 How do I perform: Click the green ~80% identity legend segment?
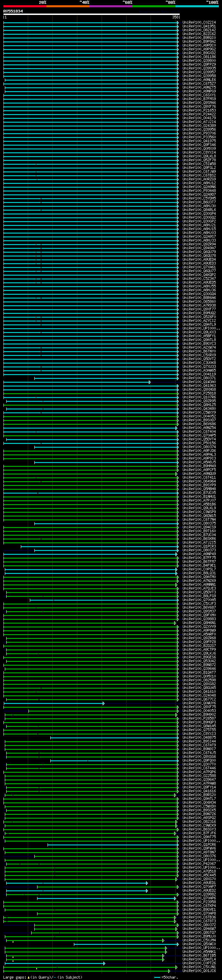tap(154, 6)
